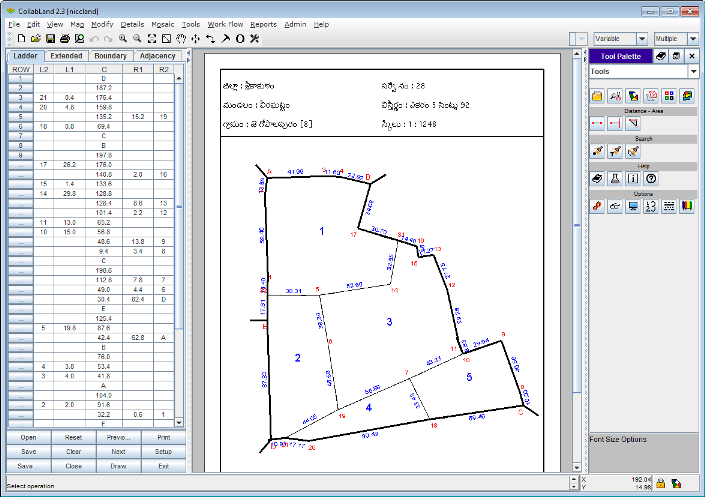The image size is (705, 497).
Task: Expand the Tools combo box in palette
Action: (x=693, y=72)
